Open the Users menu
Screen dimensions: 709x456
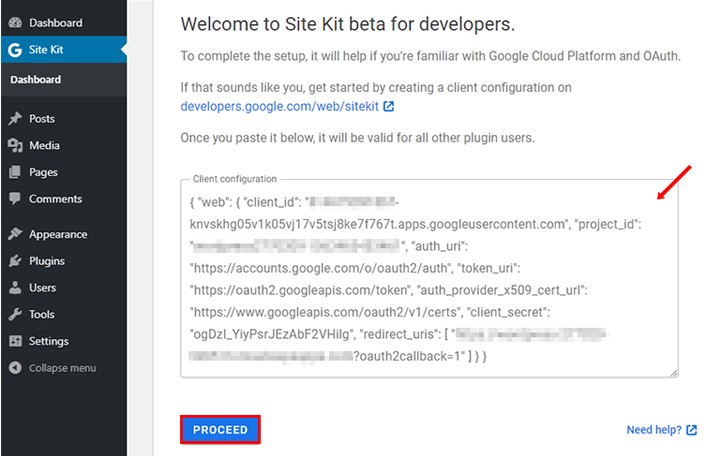pos(64,287)
